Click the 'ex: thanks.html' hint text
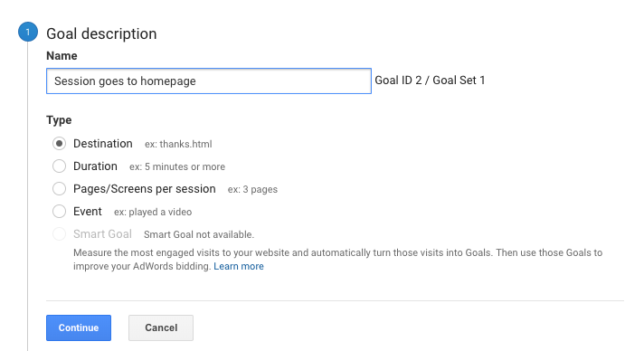The height and width of the screenshot is (351, 644). (178, 144)
